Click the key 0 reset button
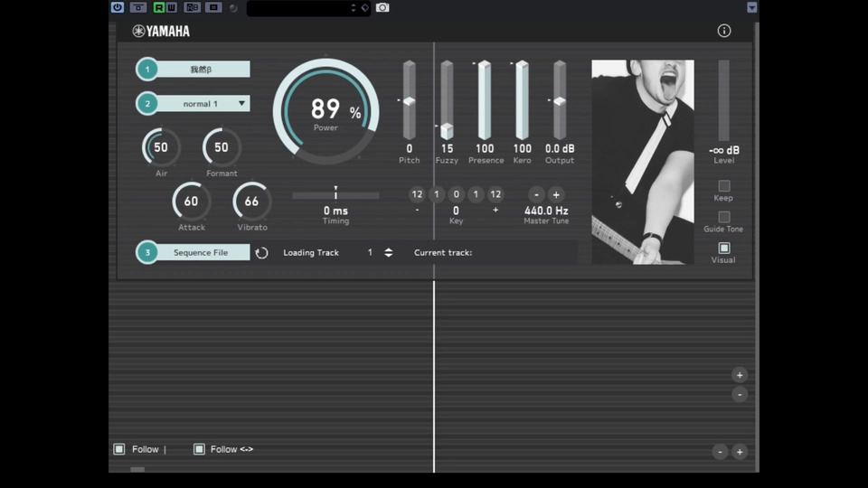This screenshot has height=488, width=868. pyautogui.click(x=456, y=194)
